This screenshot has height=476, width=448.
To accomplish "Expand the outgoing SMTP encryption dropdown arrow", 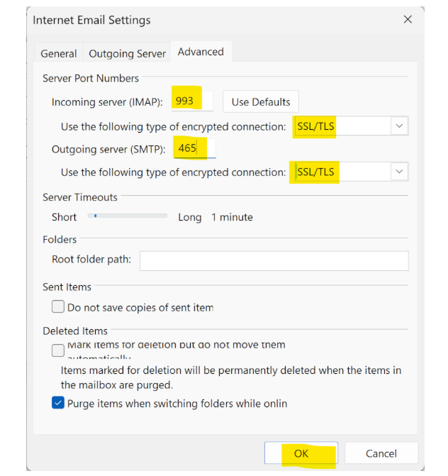I will (x=399, y=172).
